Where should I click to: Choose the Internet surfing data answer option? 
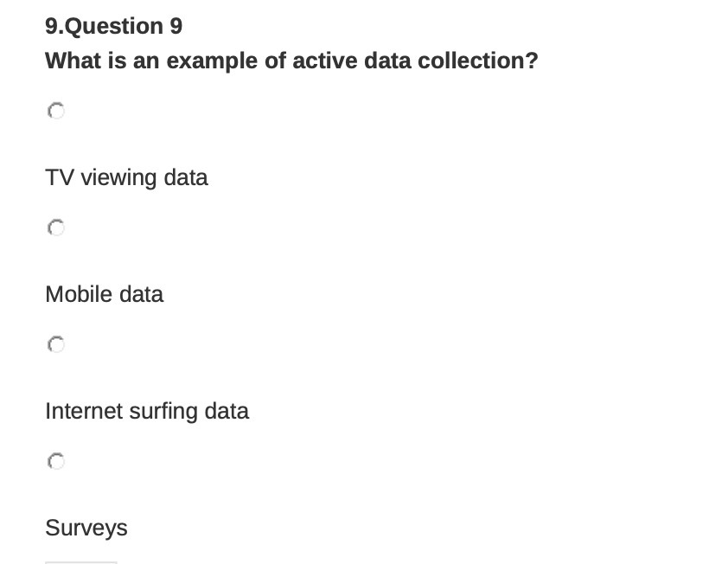[147, 411]
